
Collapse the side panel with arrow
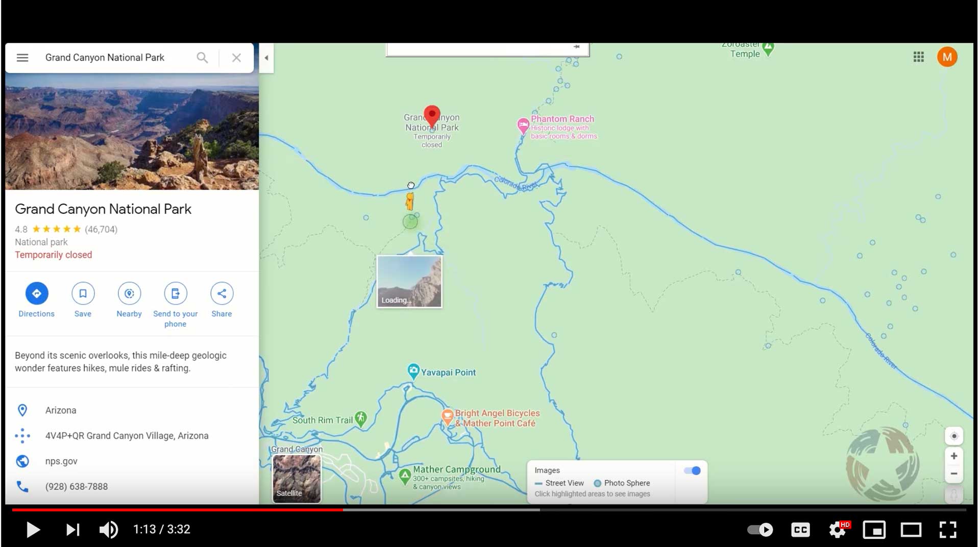coord(266,58)
